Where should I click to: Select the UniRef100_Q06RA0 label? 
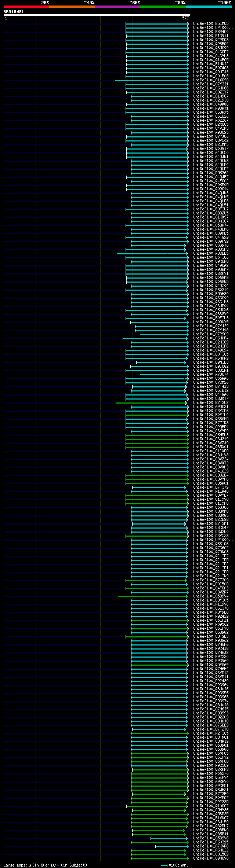pos(211,378)
